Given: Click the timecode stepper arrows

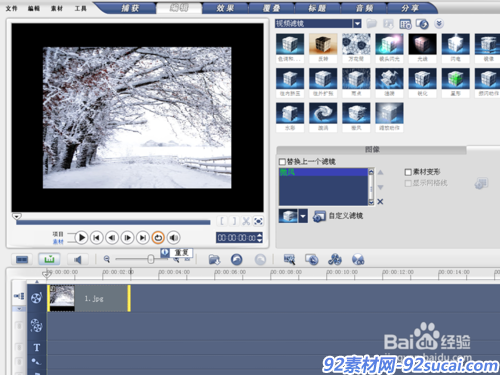Looking at the screenshot, I should [x=260, y=238].
